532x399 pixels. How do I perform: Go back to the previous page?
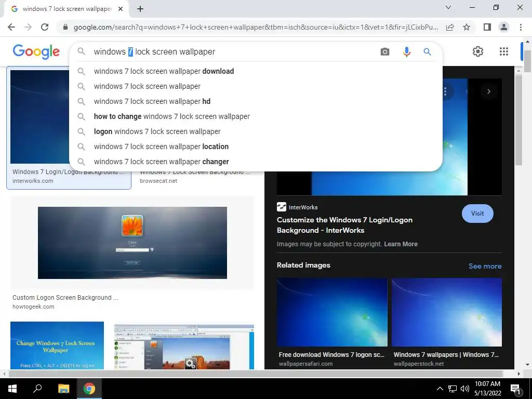point(11,27)
